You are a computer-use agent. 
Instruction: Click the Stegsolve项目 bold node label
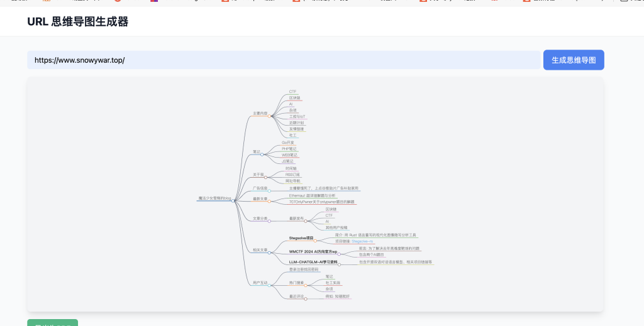(x=301, y=238)
